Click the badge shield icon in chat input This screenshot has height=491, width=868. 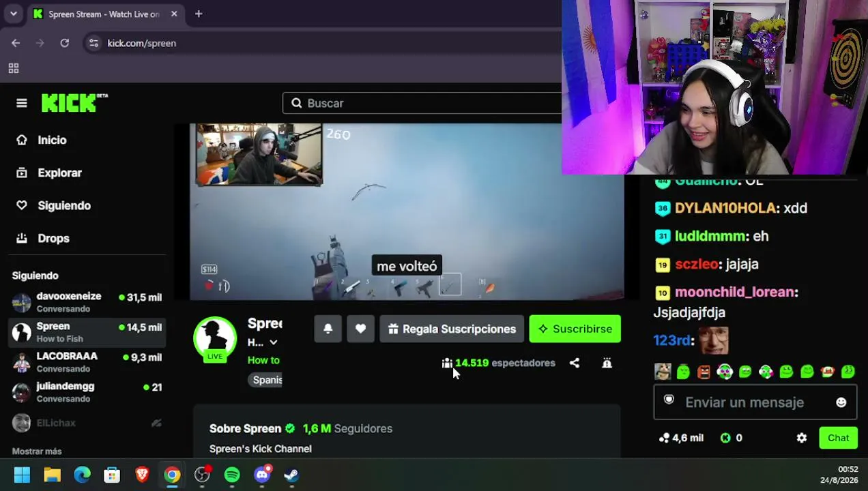pos(669,400)
